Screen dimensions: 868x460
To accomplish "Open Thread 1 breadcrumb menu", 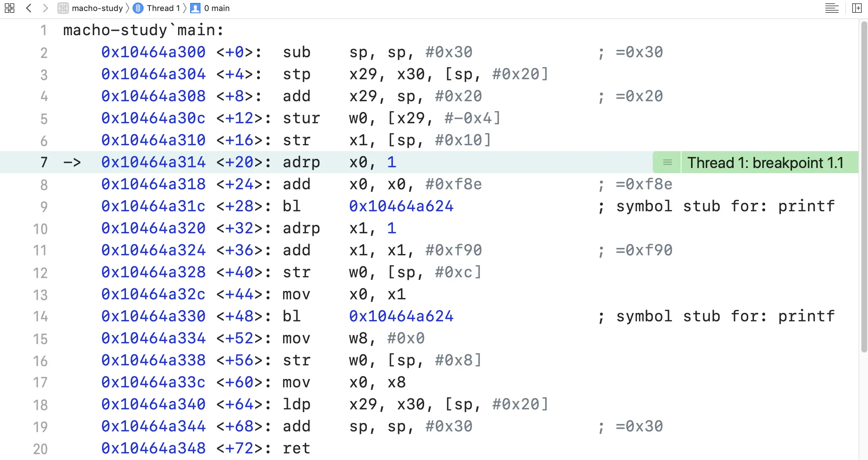I will (x=163, y=8).
